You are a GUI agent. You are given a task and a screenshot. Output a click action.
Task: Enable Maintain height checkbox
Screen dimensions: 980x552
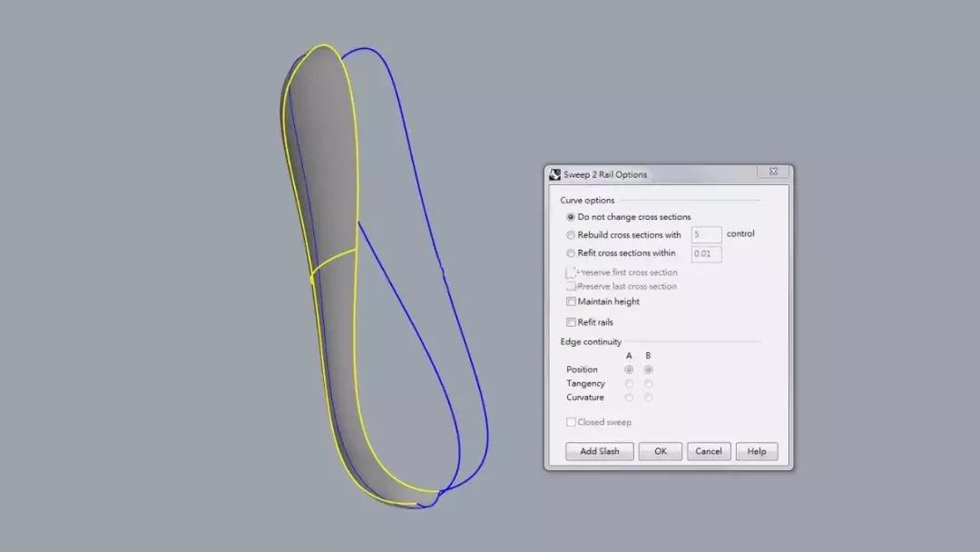point(571,301)
